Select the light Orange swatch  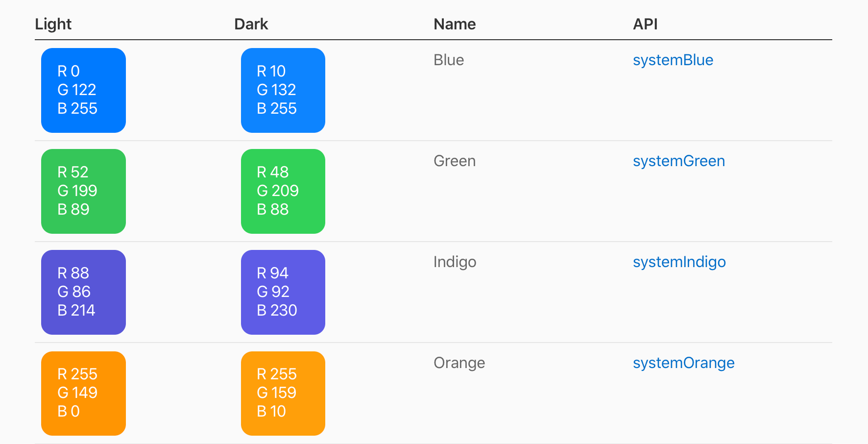click(x=83, y=393)
